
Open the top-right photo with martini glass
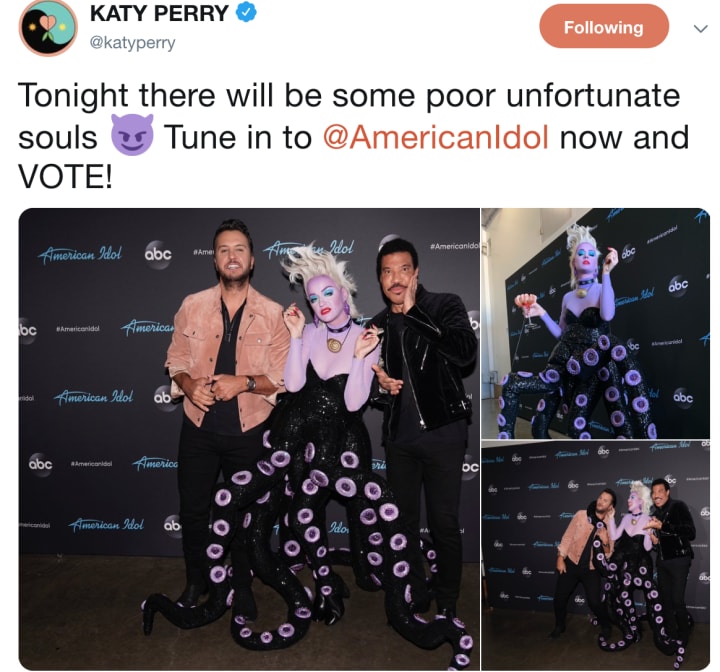coord(596,323)
